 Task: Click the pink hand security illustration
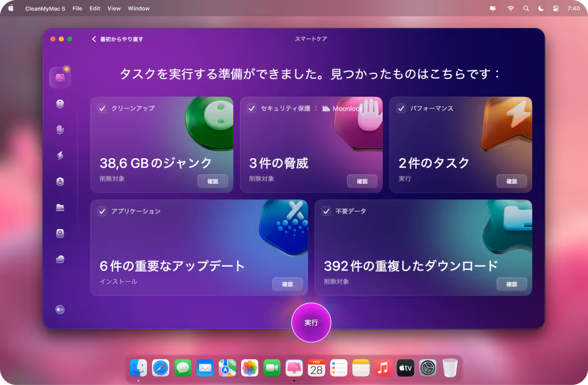coord(359,123)
